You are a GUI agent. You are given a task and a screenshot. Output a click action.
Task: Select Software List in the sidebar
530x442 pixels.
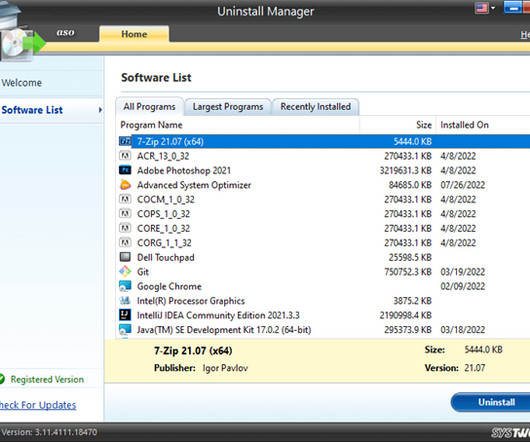pos(32,110)
